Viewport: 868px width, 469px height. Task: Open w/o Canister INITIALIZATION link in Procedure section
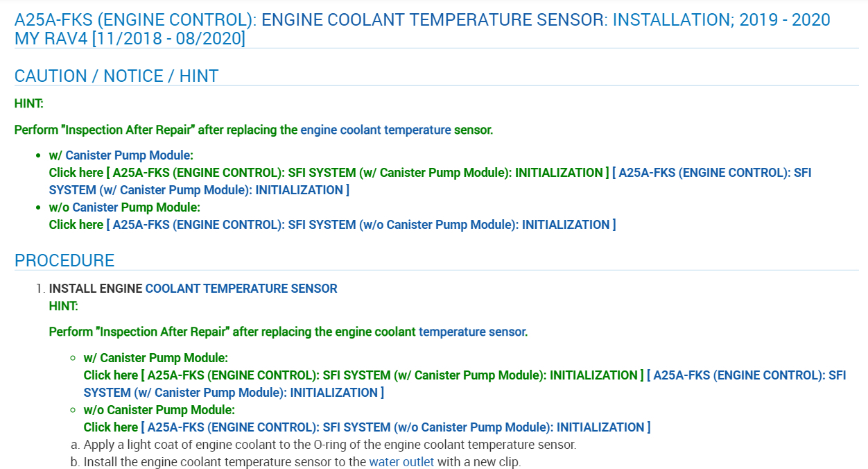pos(395,427)
